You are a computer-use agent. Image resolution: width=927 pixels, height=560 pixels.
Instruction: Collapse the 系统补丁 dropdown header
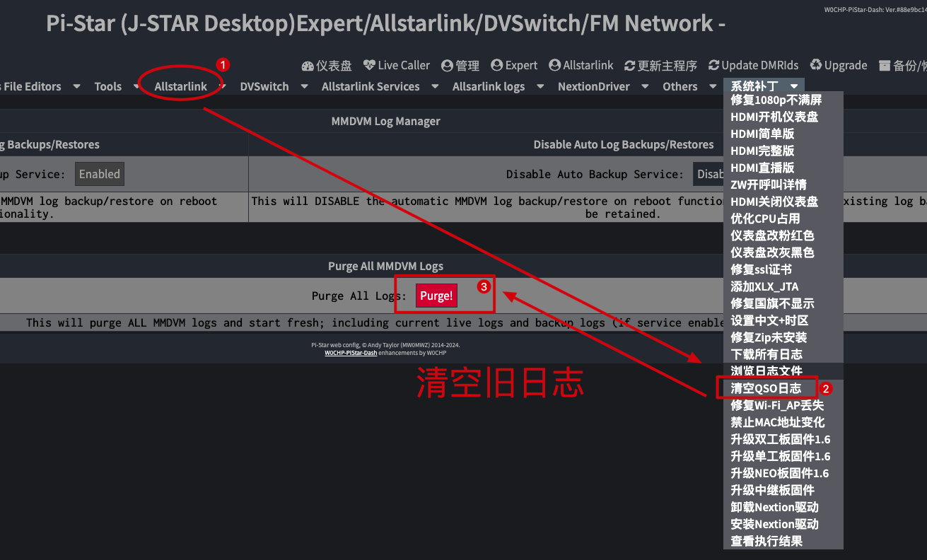pyautogui.click(x=764, y=86)
